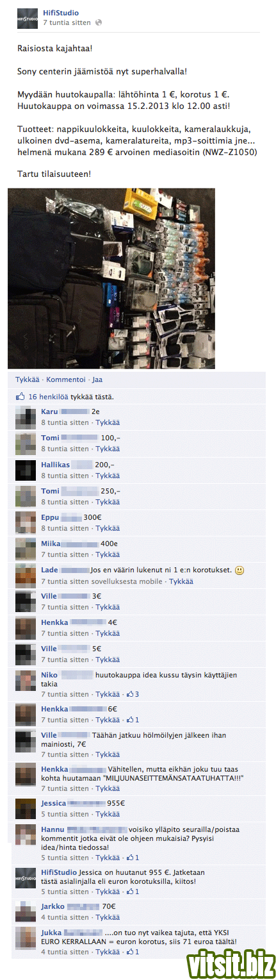The height and width of the screenshot is (980, 276).
Task: Open the auction products photo
Action: point(111,278)
